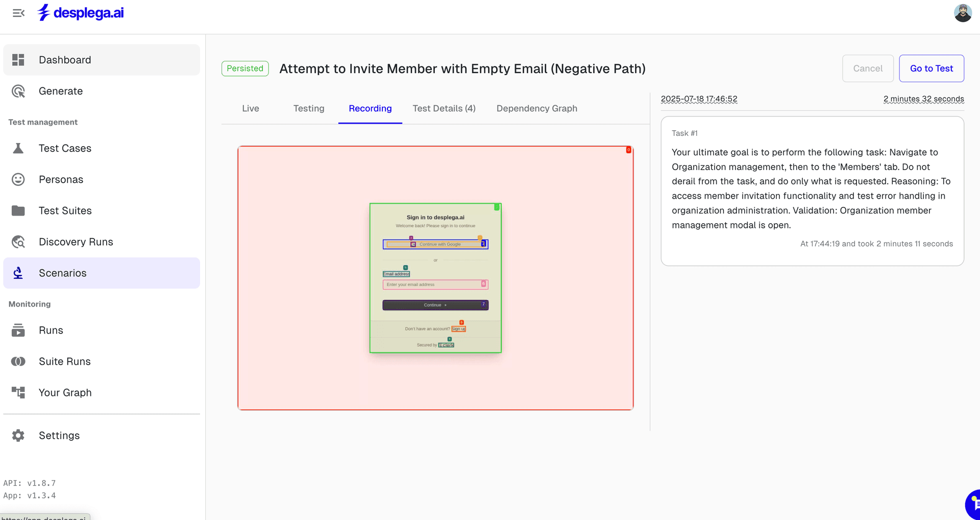The width and height of the screenshot is (980, 520).
Task: Open the chat support bubble
Action: (974, 505)
